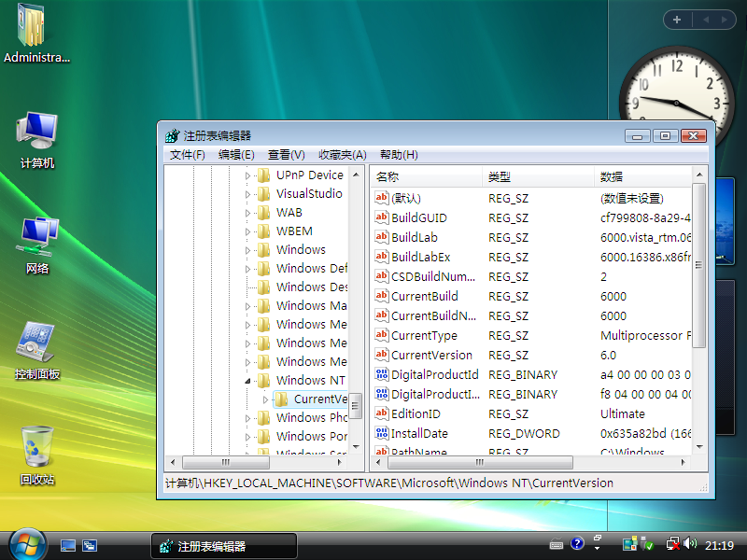Click the InstallDate DWORD icon

382,433
